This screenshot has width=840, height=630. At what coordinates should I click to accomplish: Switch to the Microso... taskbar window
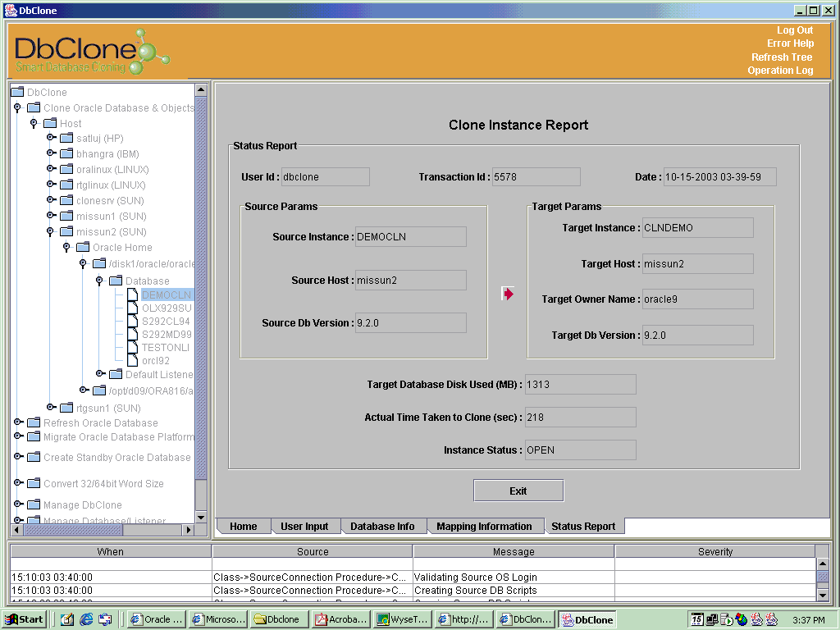click(x=218, y=619)
